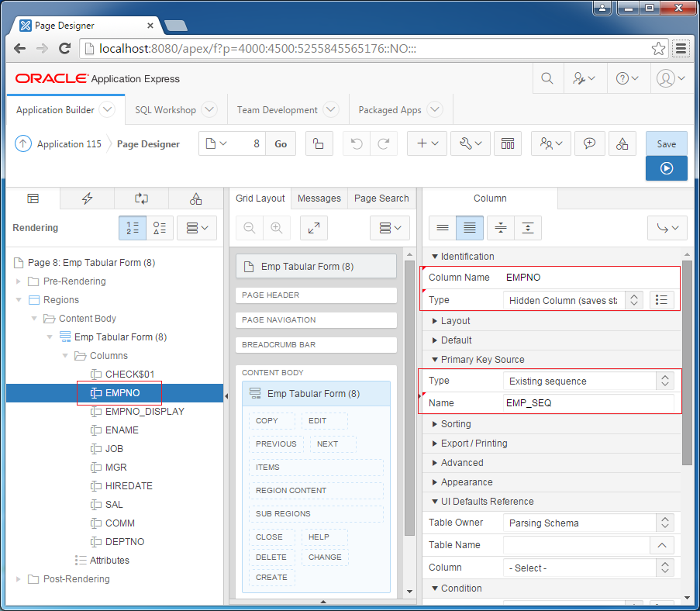Collapse the Identification property group
Screen dimensions: 700x611
click(x=434, y=257)
